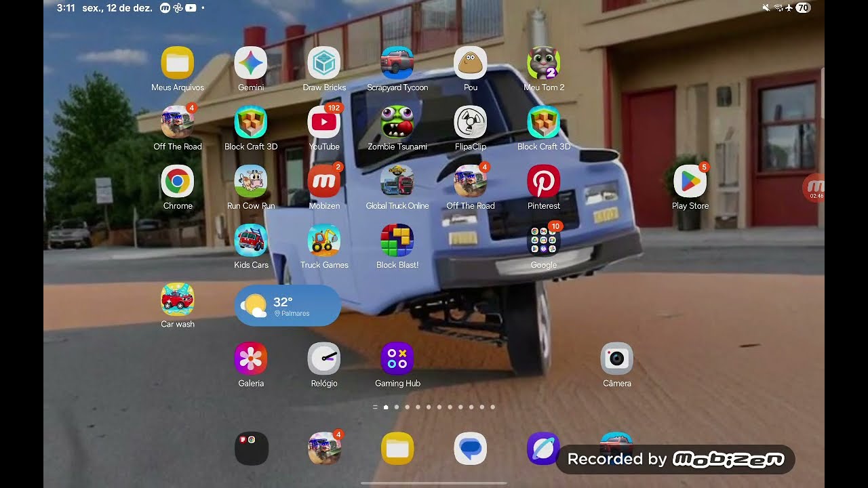Launch Meu Tom 2 game

point(544,63)
